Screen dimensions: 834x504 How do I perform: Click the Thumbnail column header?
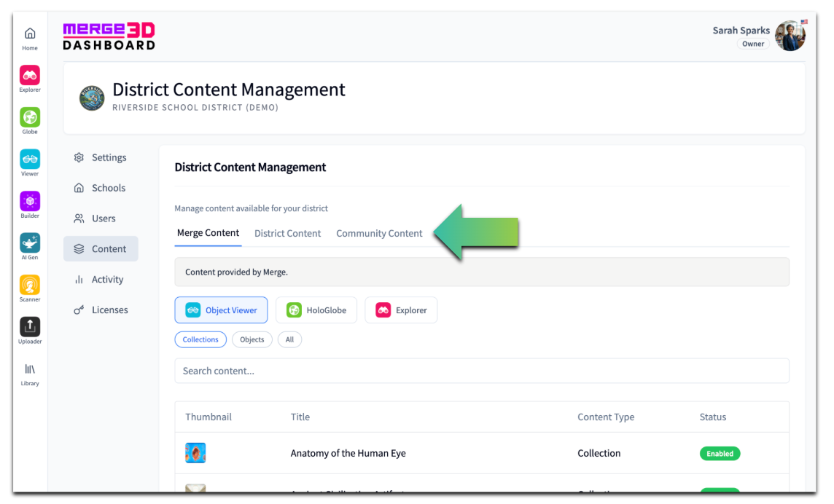tap(208, 417)
